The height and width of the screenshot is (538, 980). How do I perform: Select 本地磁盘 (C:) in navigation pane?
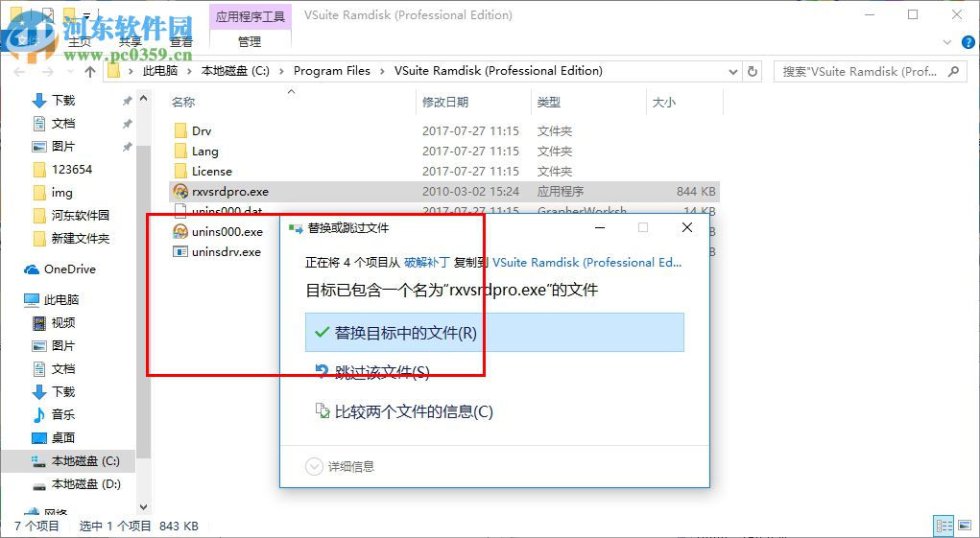85,461
